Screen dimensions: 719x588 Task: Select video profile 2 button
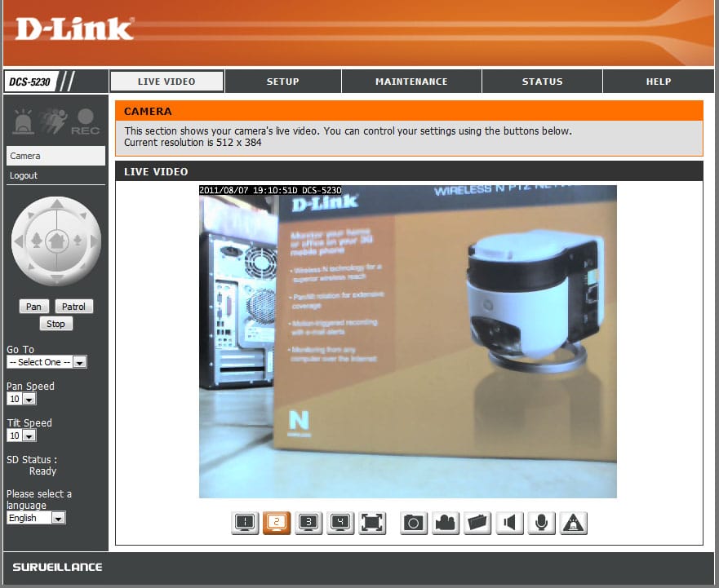277,523
